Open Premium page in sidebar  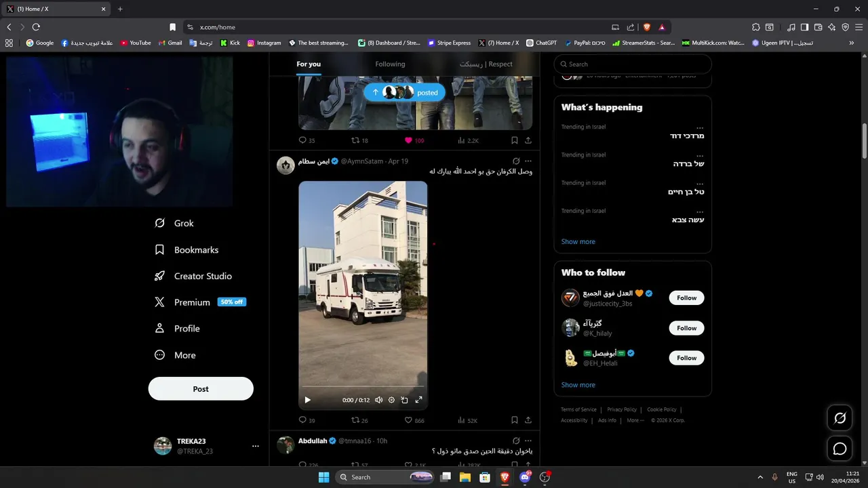[200, 302]
